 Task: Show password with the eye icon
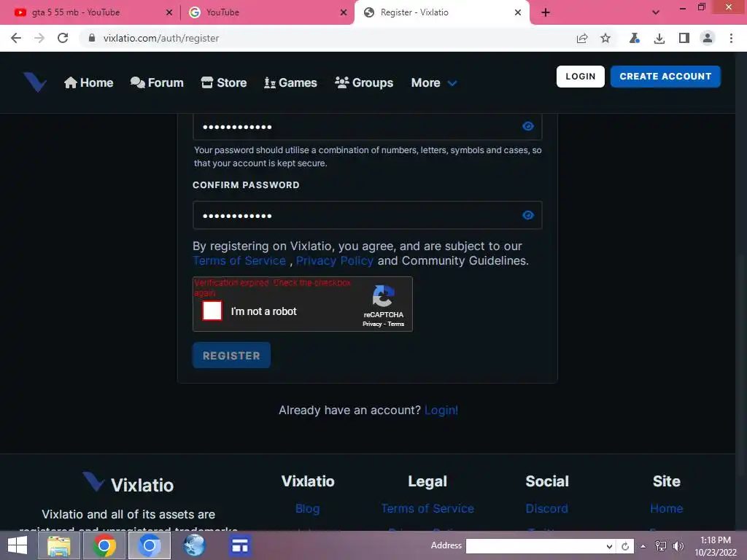click(528, 126)
